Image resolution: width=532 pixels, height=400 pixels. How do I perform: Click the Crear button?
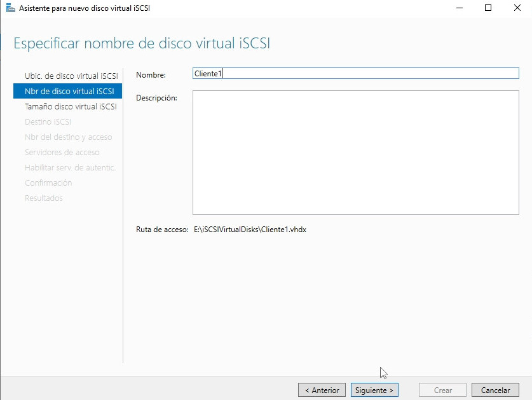pos(442,390)
